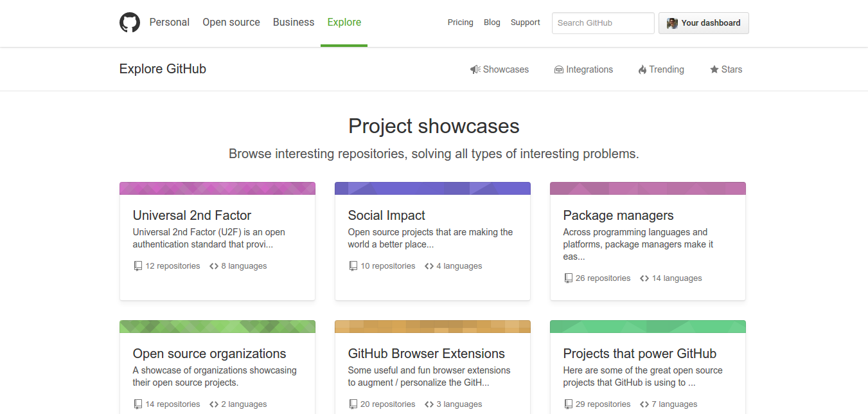The height and width of the screenshot is (414, 868).
Task: Click the repo icon beside 14 repositories
Action: click(x=137, y=404)
